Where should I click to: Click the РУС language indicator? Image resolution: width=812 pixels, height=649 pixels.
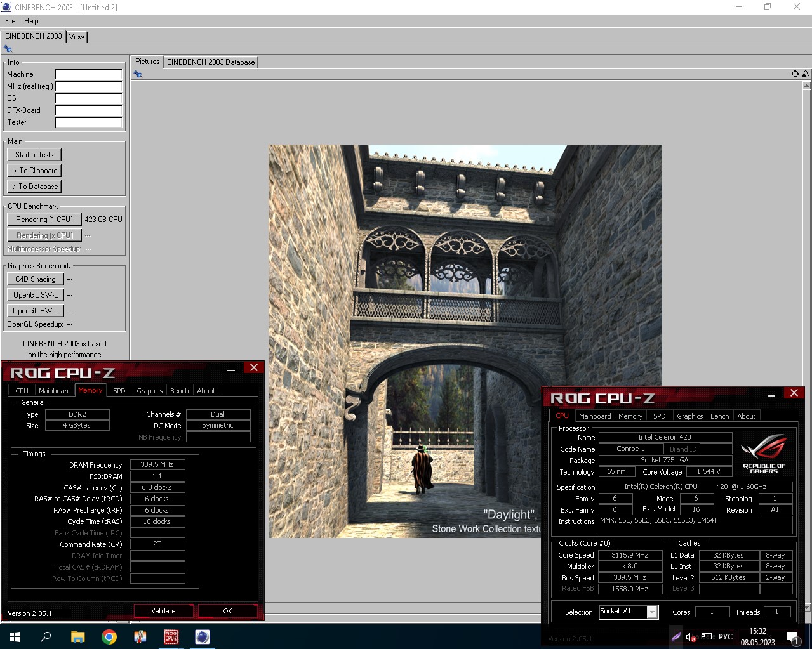click(x=726, y=637)
